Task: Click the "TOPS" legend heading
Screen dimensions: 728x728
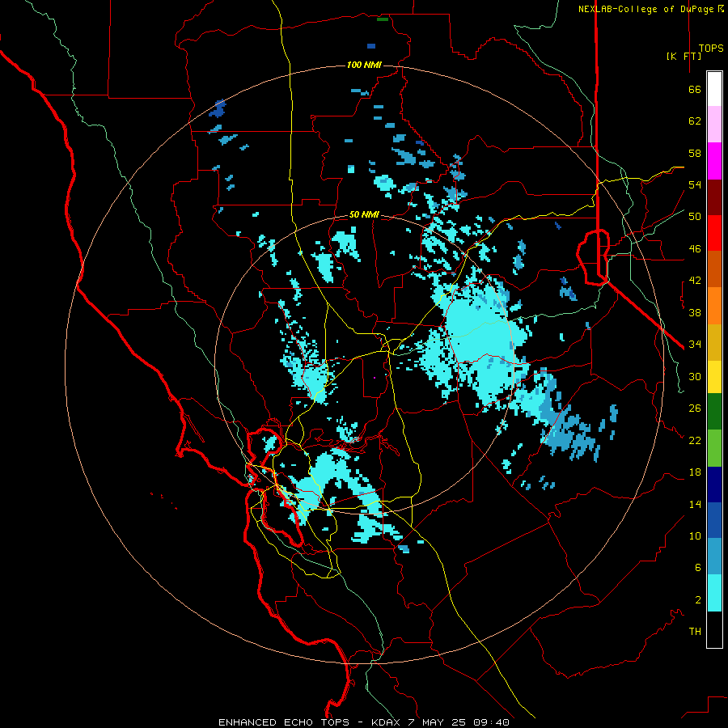Action: tap(711, 48)
